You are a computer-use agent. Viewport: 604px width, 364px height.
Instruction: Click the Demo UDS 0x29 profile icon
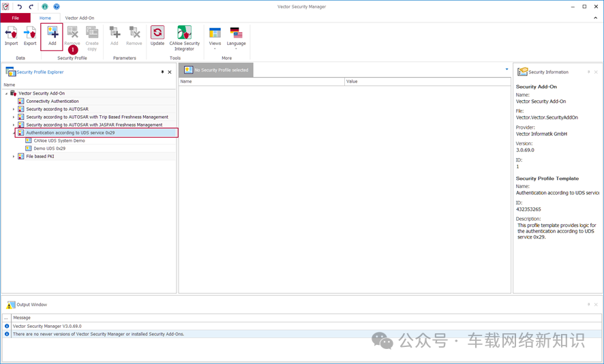click(x=29, y=149)
